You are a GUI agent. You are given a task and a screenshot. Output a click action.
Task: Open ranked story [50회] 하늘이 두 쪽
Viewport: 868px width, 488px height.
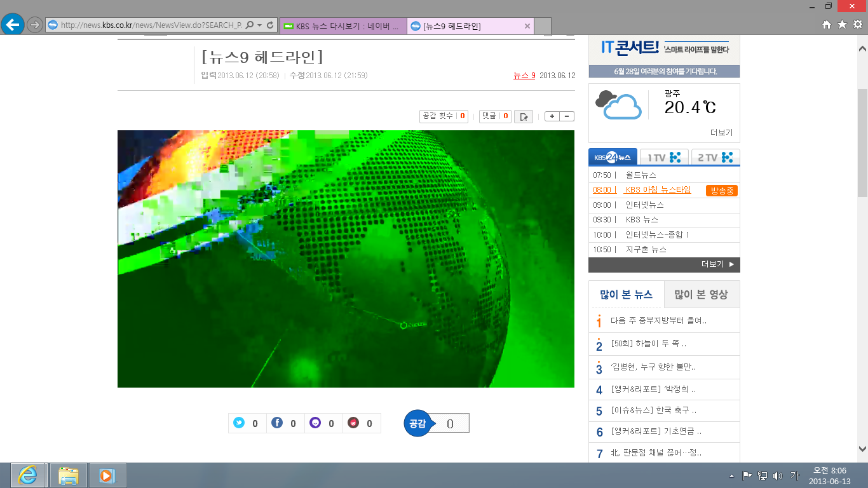click(648, 344)
